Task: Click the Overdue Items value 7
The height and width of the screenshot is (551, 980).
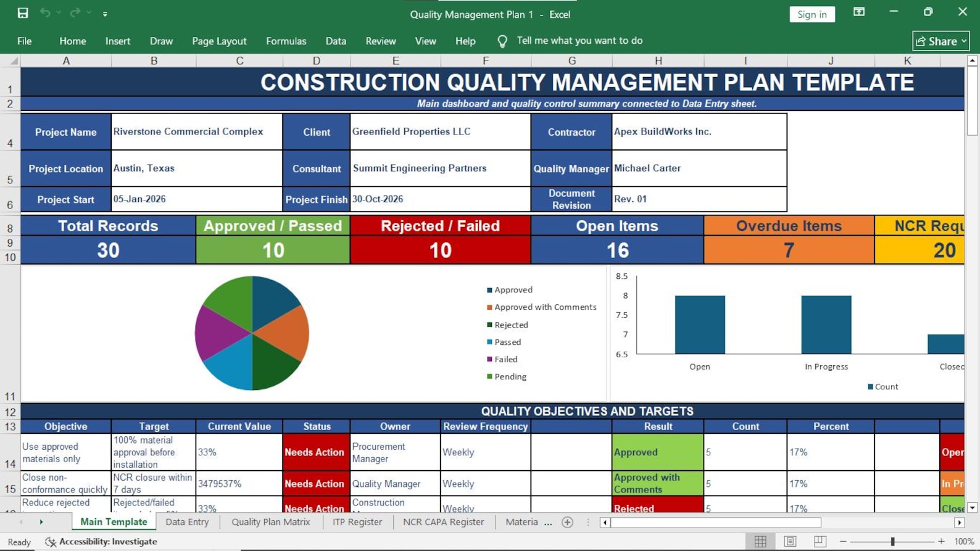Action: pos(789,250)
